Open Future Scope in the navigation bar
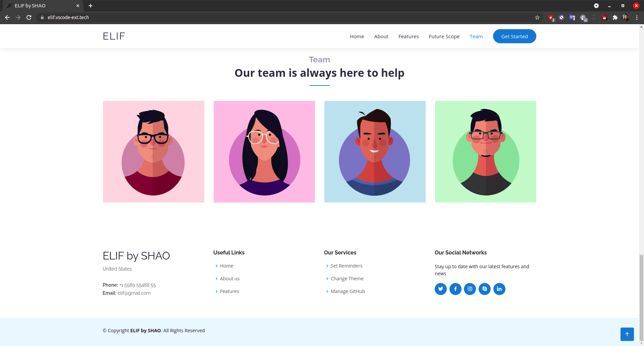 coord(444,36)
